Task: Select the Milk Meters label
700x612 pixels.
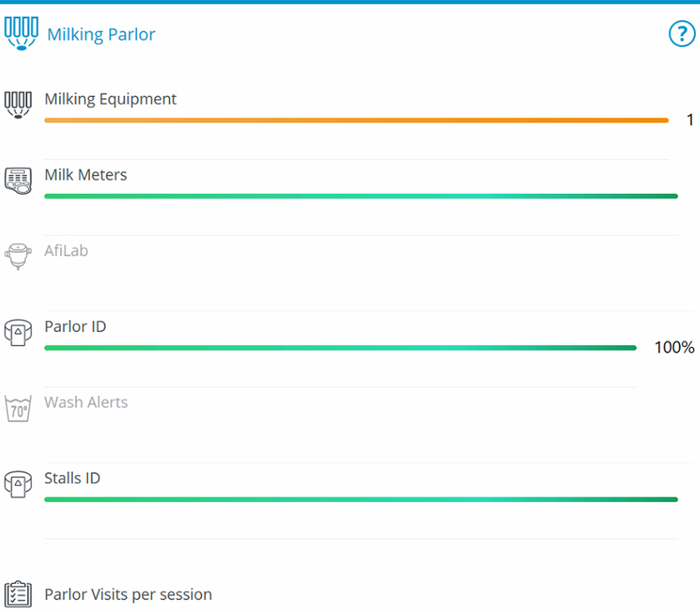Action: 85,175
